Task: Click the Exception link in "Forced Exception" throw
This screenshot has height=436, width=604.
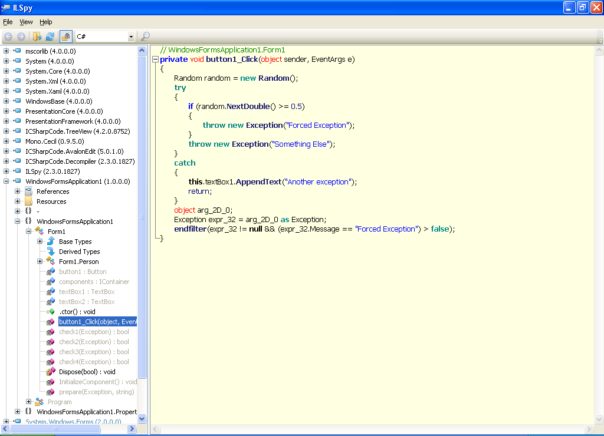Action: (264, 125)
